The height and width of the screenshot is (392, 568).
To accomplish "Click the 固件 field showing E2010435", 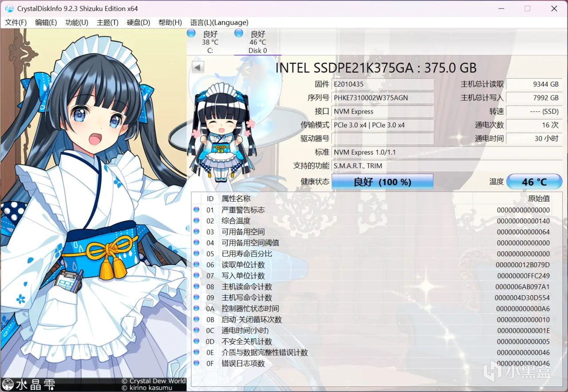I will [x=383, y=84].
